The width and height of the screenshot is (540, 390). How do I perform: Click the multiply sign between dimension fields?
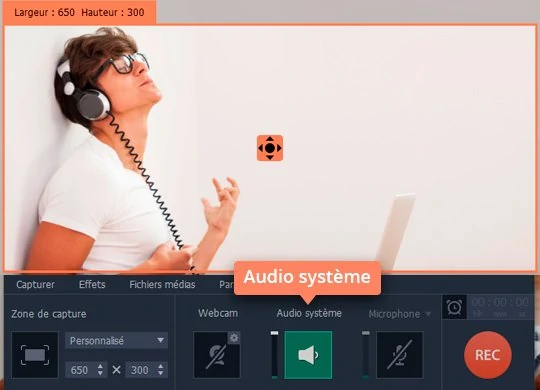[116, 370]
